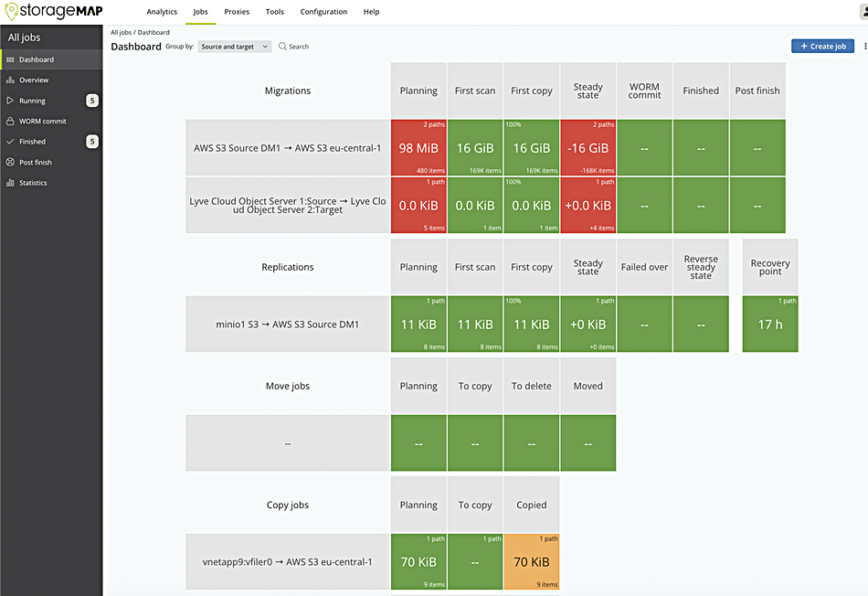Click the To delete column header
The width and height of the screenshot is (868, 596).
coord(532,386)
